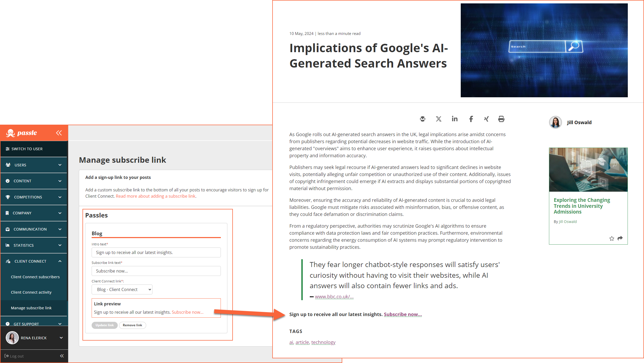Click the article hero search image

544,50
